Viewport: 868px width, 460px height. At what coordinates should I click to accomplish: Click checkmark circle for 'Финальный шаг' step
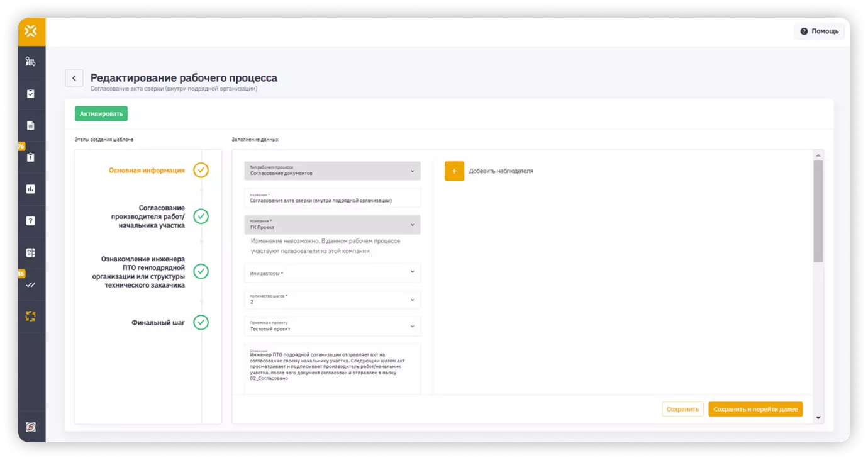[201, 322]
